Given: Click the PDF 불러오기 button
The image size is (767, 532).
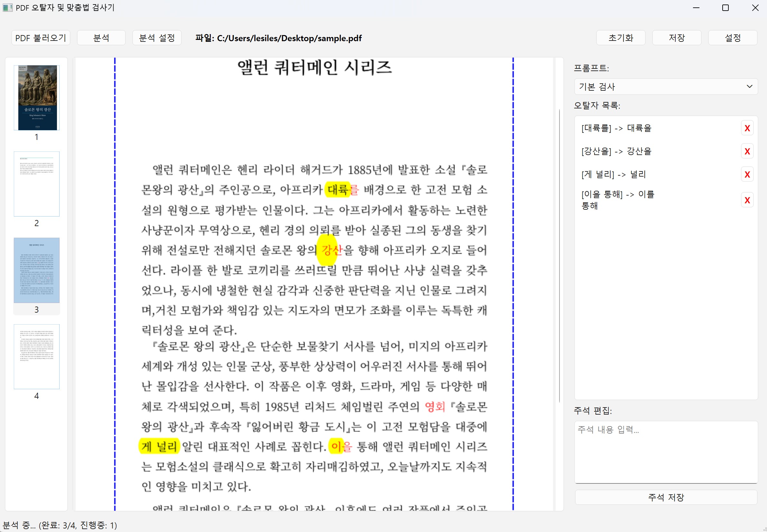Looking at the screenshot, I should pos(41,38).
